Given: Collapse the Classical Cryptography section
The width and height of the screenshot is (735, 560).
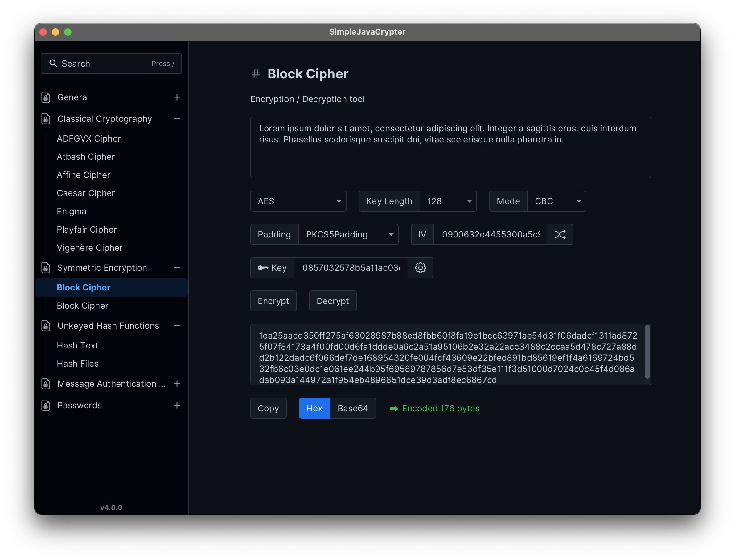Looking at the screenshot, I should [177, 119].
